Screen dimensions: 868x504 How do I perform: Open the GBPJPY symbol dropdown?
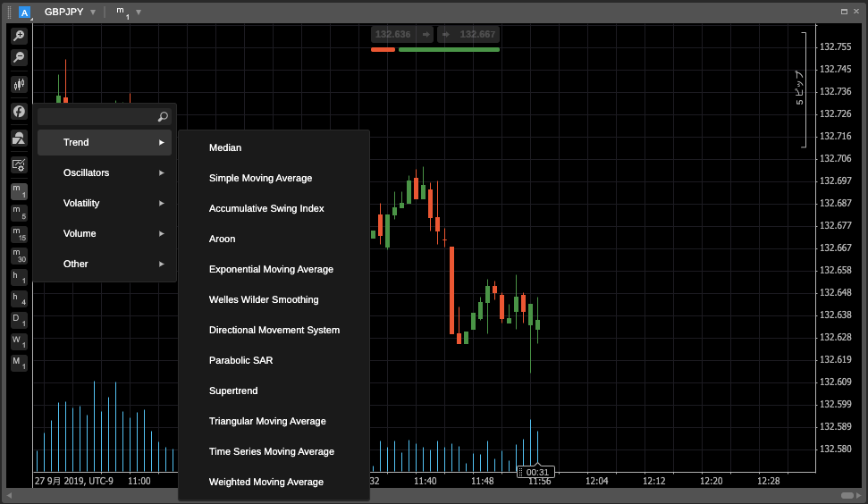click(71, 13)
